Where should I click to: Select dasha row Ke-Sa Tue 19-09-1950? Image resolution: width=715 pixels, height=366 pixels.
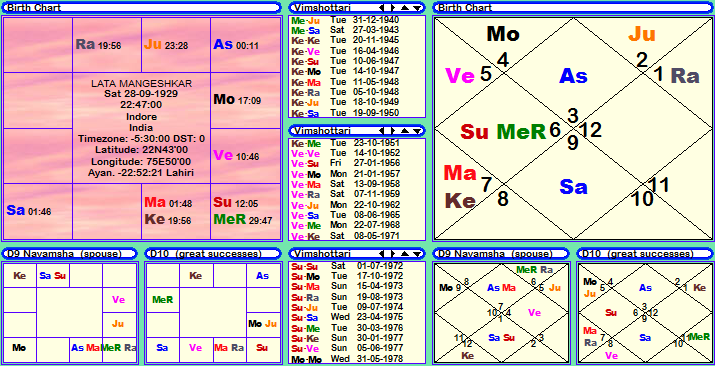(x=345, y=113)
